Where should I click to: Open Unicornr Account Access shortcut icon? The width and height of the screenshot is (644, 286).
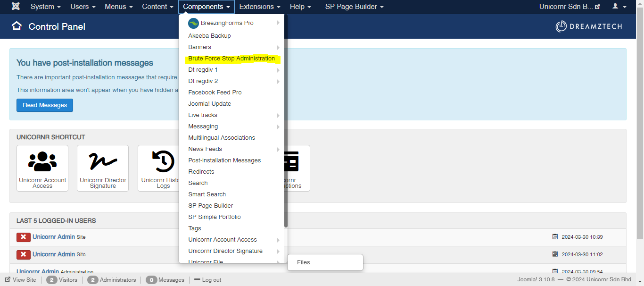42,168
